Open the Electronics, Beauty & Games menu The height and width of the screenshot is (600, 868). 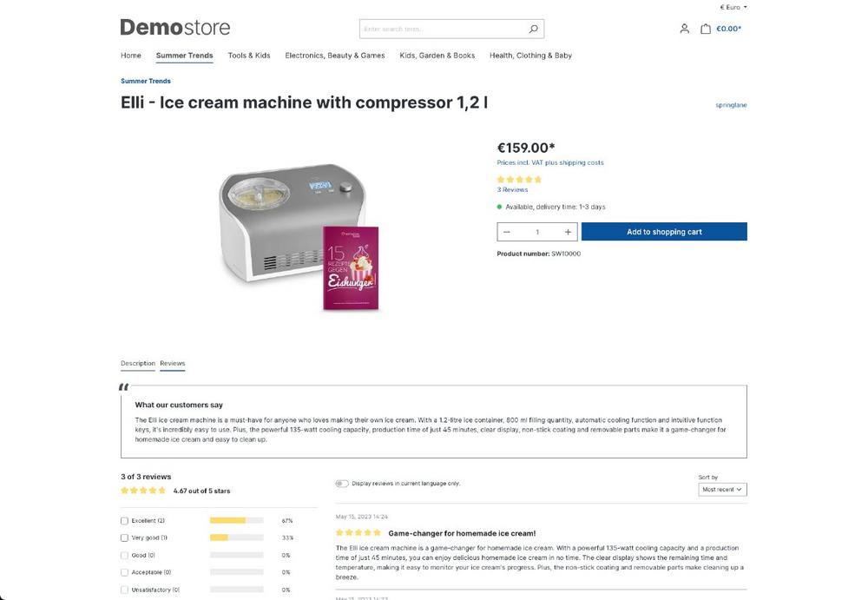pyautogui.click(x=335, y=56)
